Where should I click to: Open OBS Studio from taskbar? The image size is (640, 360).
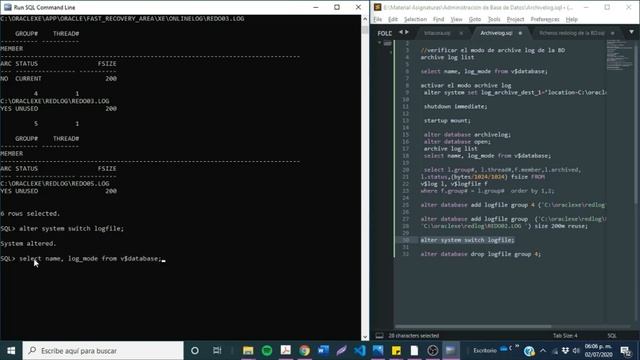pyautogui.click(x=433, y=351)
